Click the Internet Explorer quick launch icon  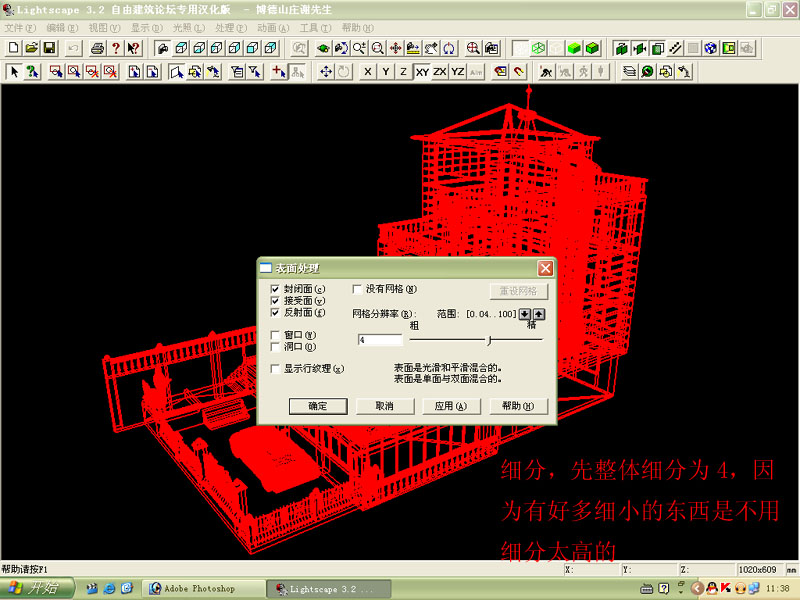(x=109, y=588)
